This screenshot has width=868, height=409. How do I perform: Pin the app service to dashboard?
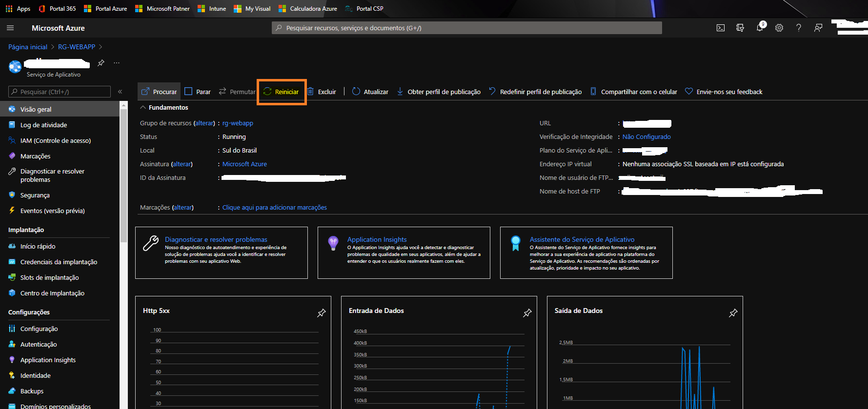click(x=101, y=63)
